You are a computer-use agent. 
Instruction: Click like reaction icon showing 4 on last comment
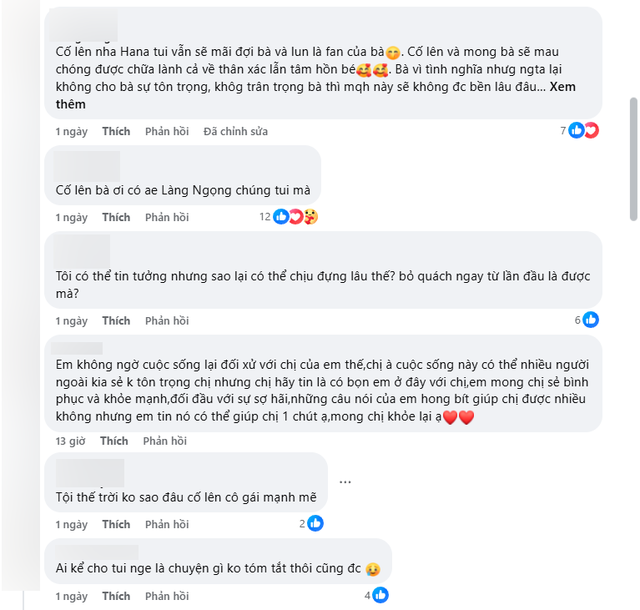[380, 595]
